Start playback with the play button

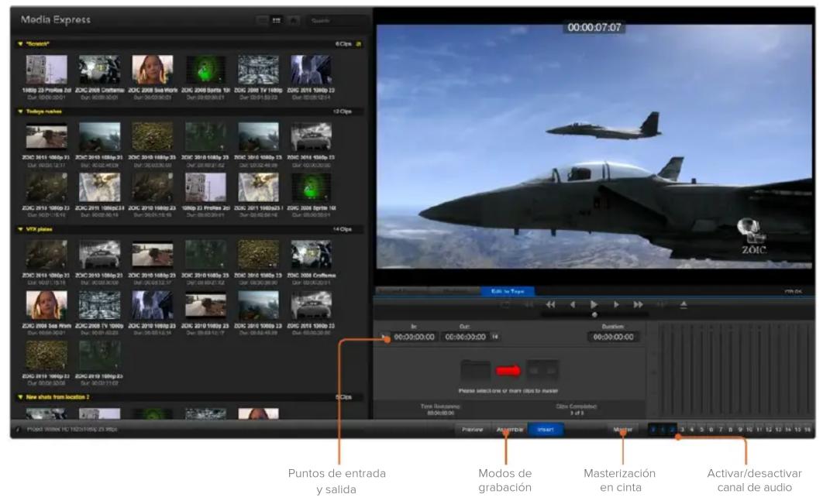[594, 305]
